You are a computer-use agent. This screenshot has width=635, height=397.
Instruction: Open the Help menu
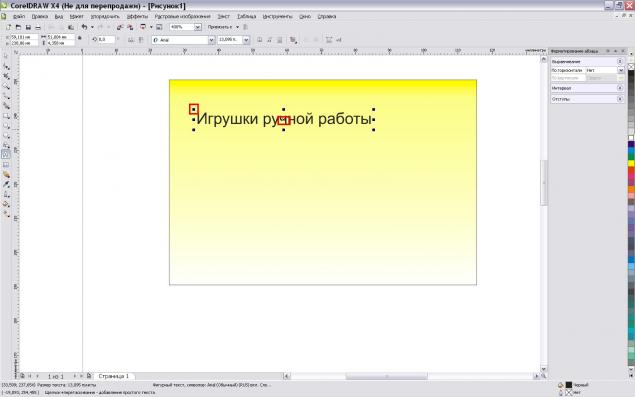pos(326,17)
